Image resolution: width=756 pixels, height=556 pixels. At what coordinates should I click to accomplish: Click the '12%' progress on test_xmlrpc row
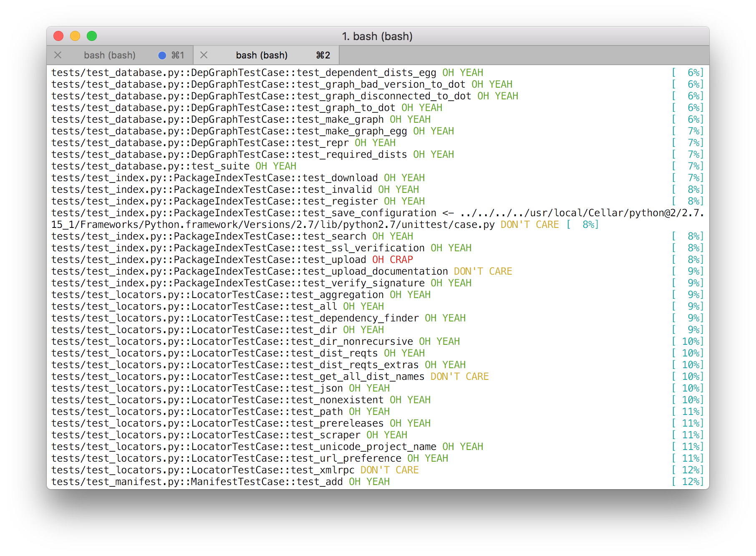point(688,470)
